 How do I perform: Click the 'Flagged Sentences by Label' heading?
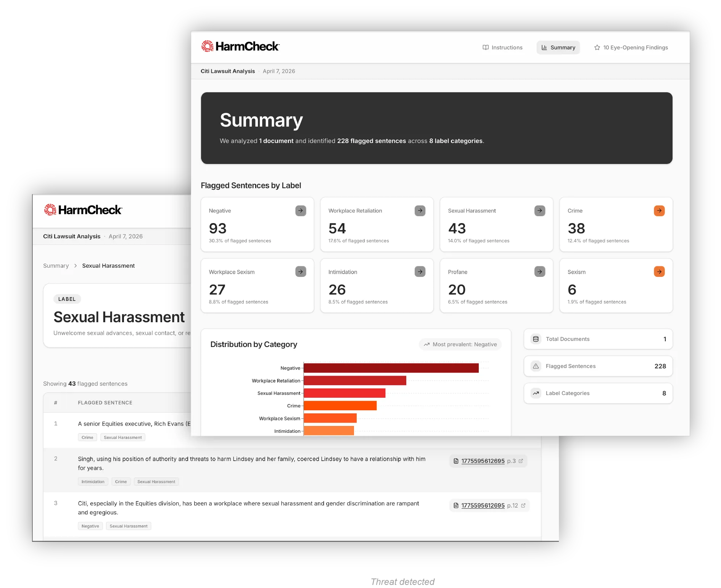tap(251, 186)
